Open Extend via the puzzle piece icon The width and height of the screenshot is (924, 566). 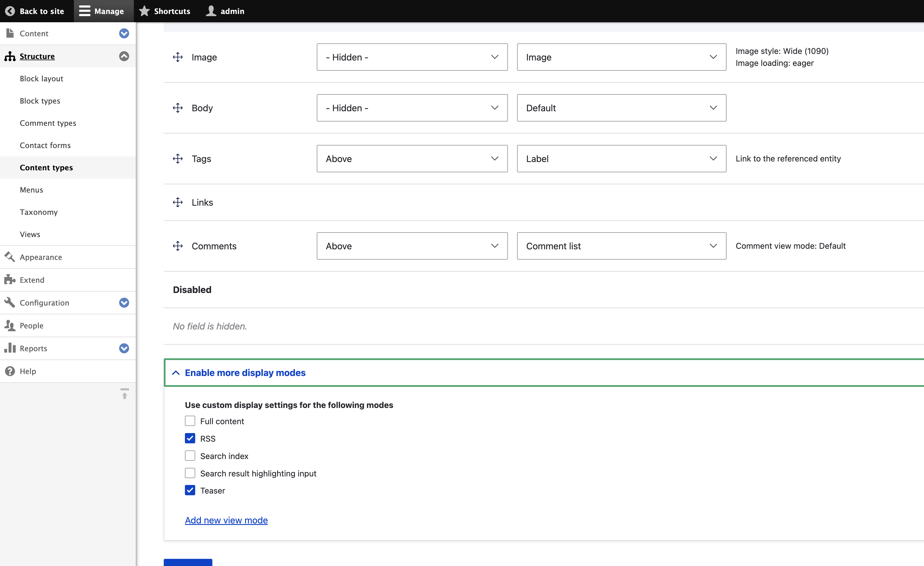point(10,280)
